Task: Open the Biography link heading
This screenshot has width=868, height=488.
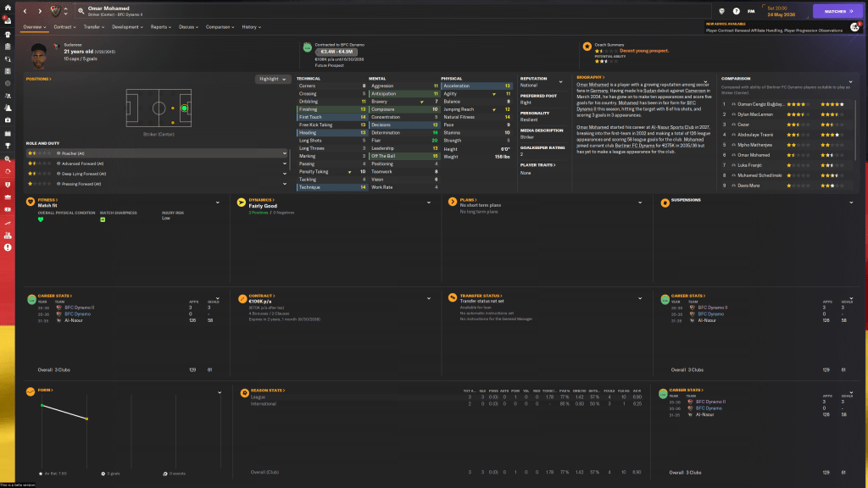Action: pyautogui.click(x=592, y=78)
